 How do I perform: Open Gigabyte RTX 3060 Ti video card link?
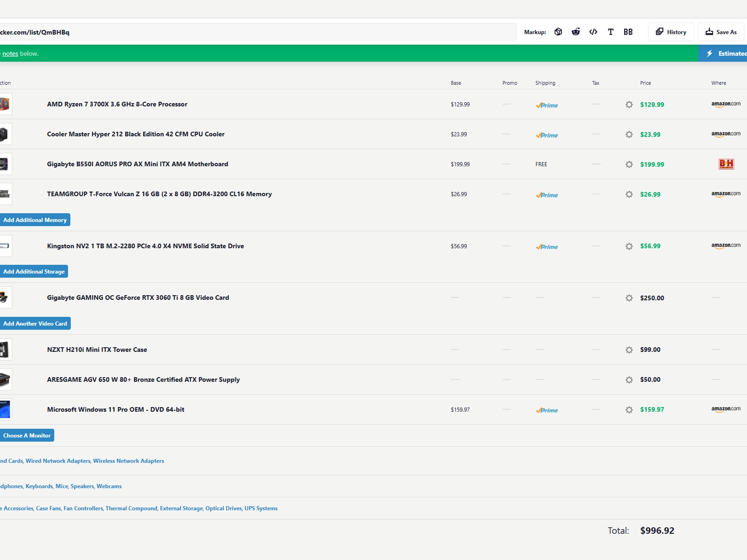click(138, 297)
